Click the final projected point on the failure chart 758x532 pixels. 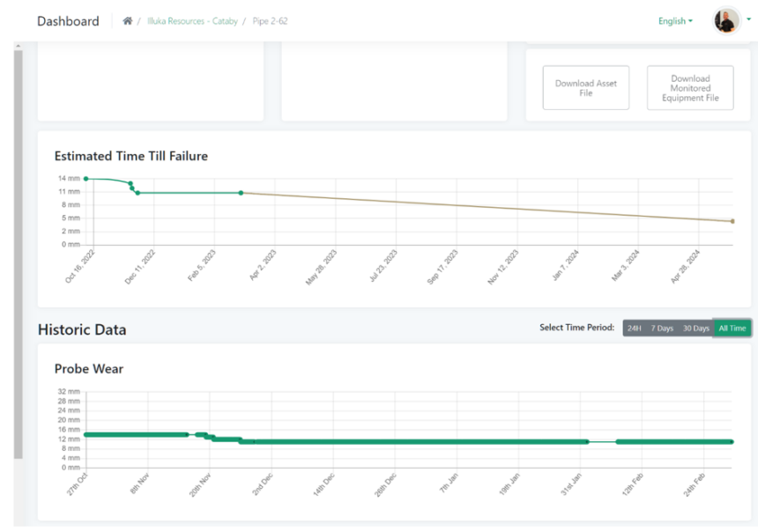732,222
